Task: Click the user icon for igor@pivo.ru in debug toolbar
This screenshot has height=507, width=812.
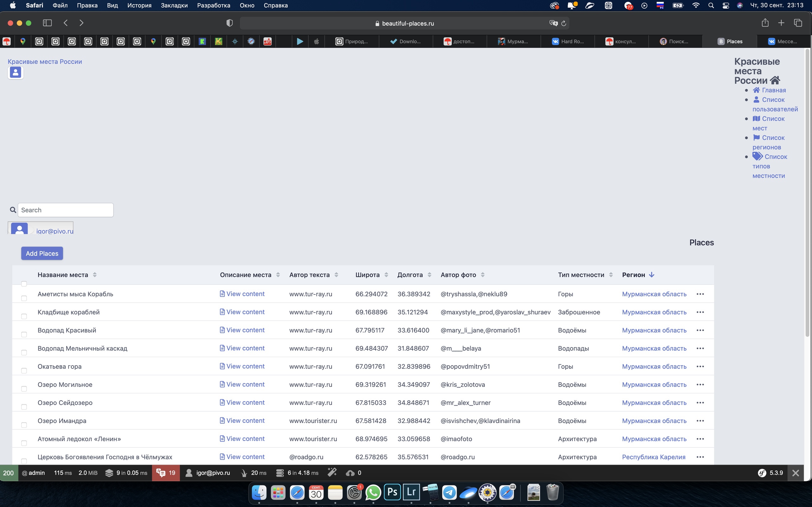Action: [190, 473]
